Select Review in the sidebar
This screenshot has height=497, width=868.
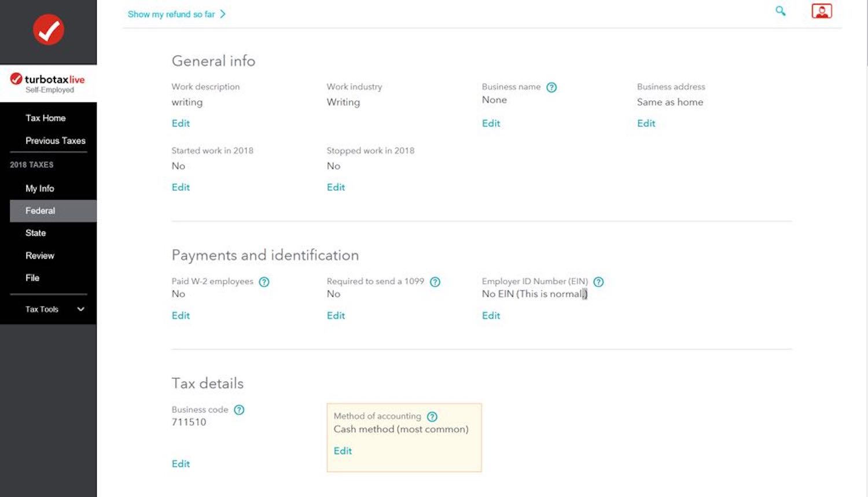coord(40,256)
